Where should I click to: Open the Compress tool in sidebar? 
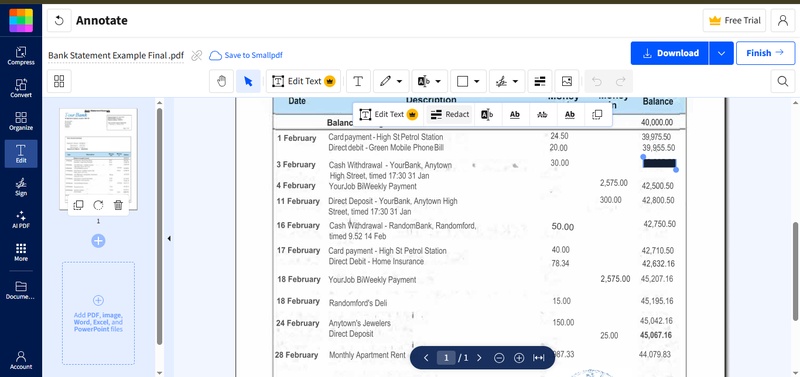[21, 56]
